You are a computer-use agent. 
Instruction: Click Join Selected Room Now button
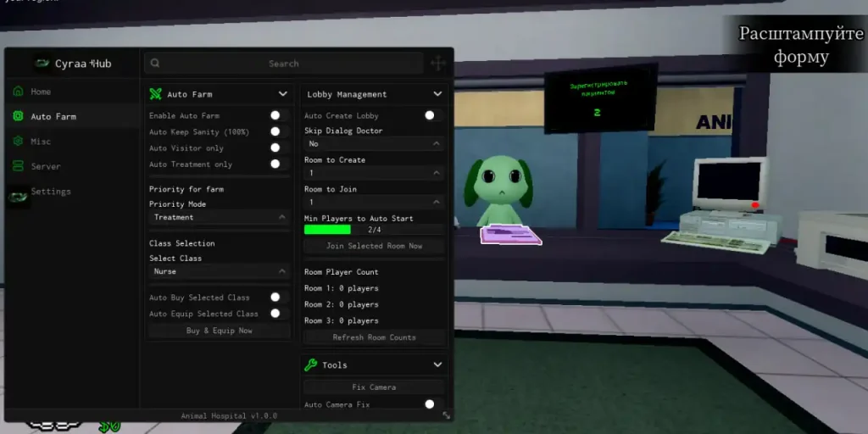click(x=374, y=246)
